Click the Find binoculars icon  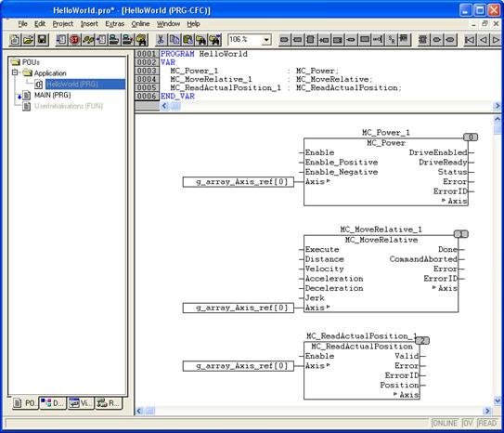pyautogui.click(x=201, y=40)
